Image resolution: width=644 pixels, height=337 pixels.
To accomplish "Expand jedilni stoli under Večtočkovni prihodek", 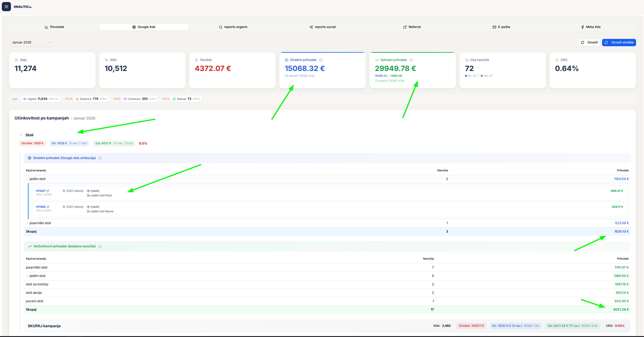I will pyautogui.click(x=27, y=276).
